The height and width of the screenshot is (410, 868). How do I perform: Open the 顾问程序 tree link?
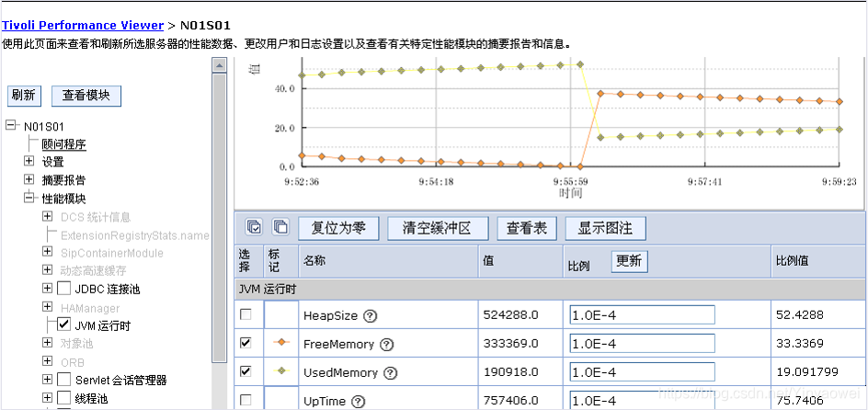[64, 144]
